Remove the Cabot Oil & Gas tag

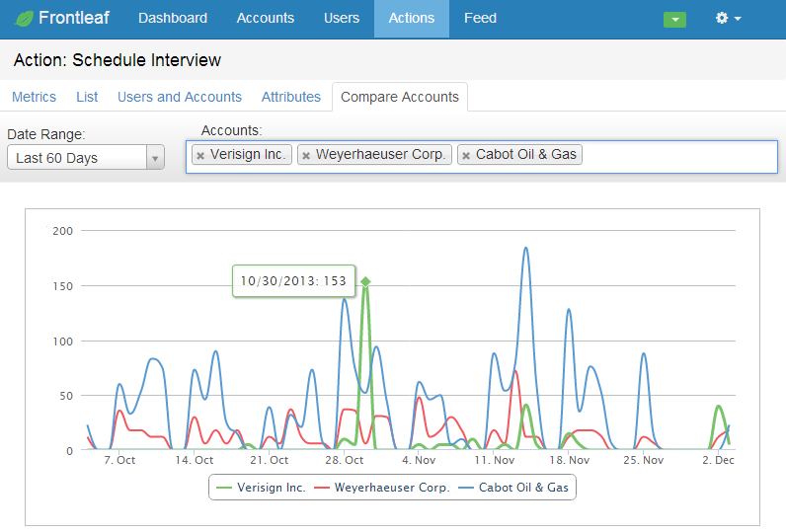pyautogui.click(x=466, y=155)
